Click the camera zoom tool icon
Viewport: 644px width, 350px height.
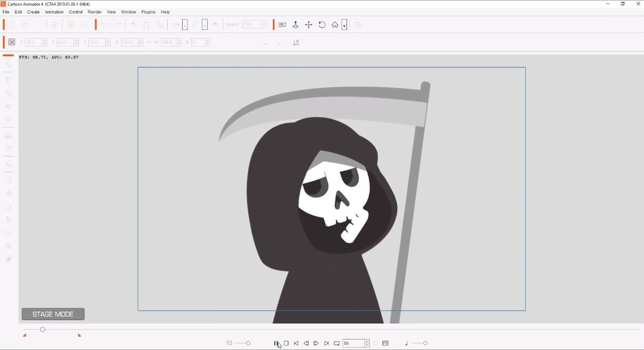pos(295,25)
